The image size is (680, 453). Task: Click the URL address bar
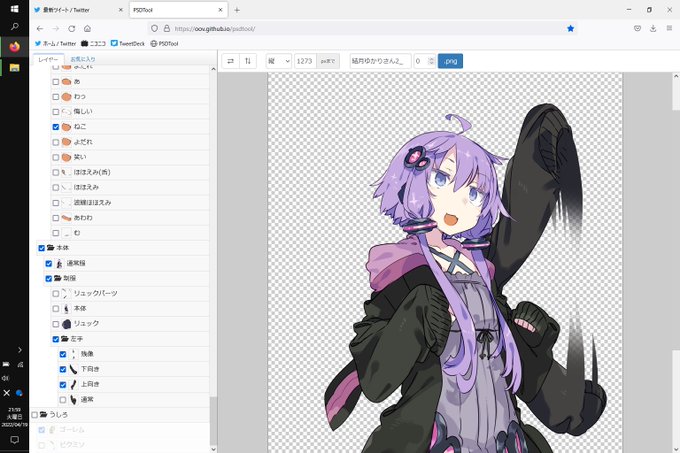[364, 29]
